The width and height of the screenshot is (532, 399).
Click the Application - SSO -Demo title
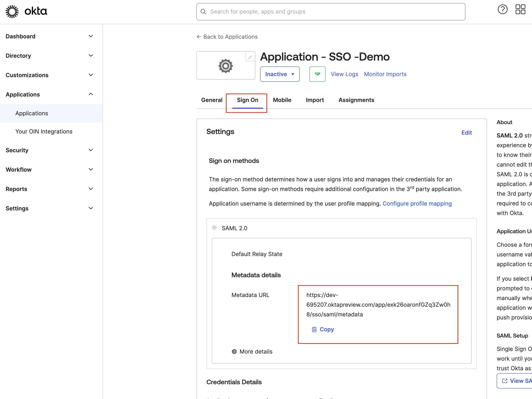click(x=325, y=57)
